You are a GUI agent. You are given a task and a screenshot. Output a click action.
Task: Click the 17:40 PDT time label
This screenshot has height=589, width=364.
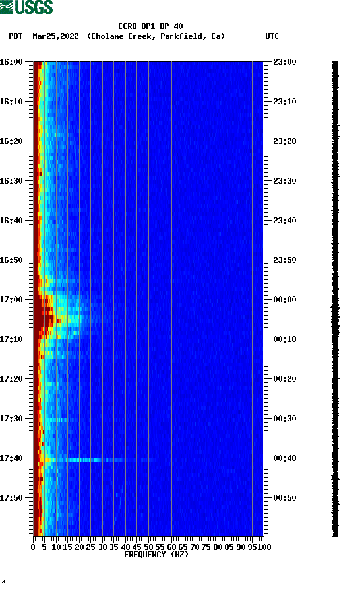pyautogui.click(x=11, y=458)
